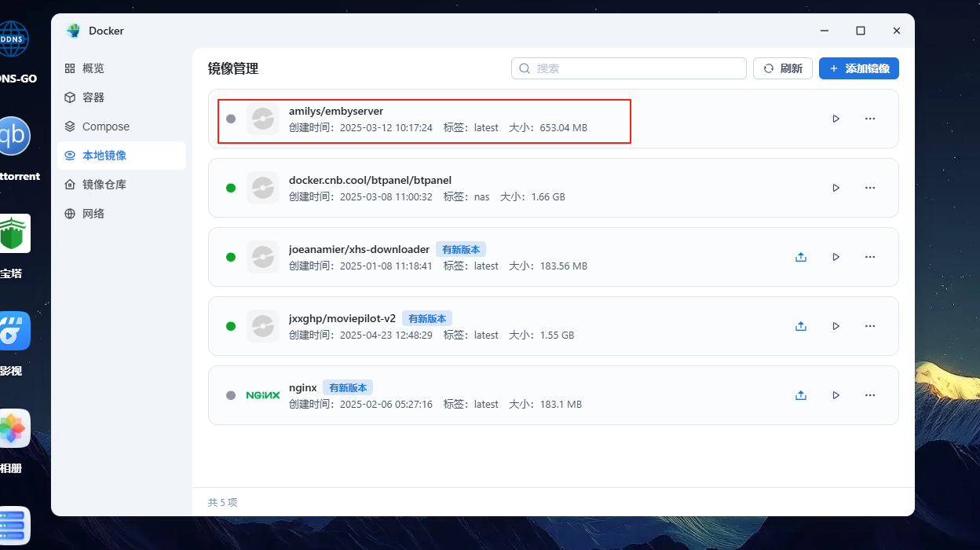
Task: Run the joeanamier/xhs-downloader image
Action: pyautogui.click(x=836, y=257)
